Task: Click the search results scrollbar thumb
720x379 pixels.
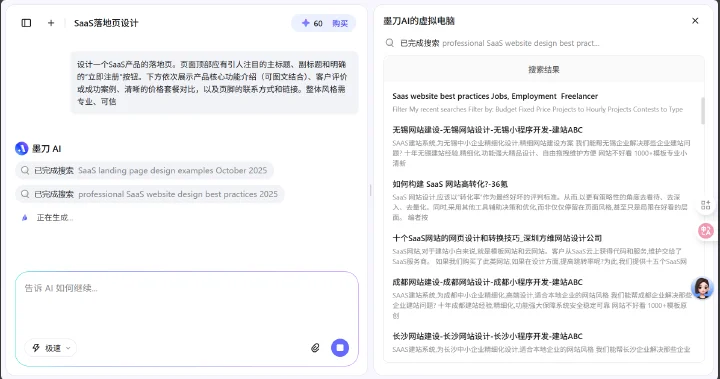Action: [x=703, y=111]
